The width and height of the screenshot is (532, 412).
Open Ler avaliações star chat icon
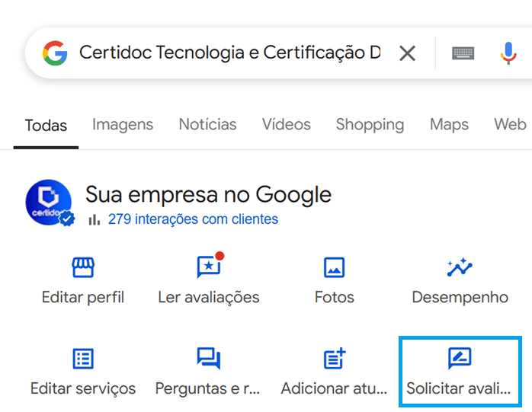coord(209,267)
